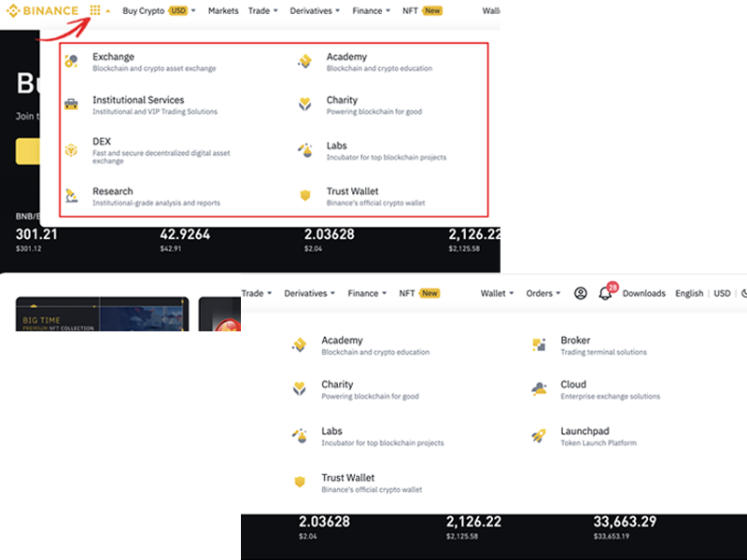The width and height of the screenshot is (747, 560).
Task: Open NFT New item next to Buy Crypto bar
Action: (x=423, y=10)
